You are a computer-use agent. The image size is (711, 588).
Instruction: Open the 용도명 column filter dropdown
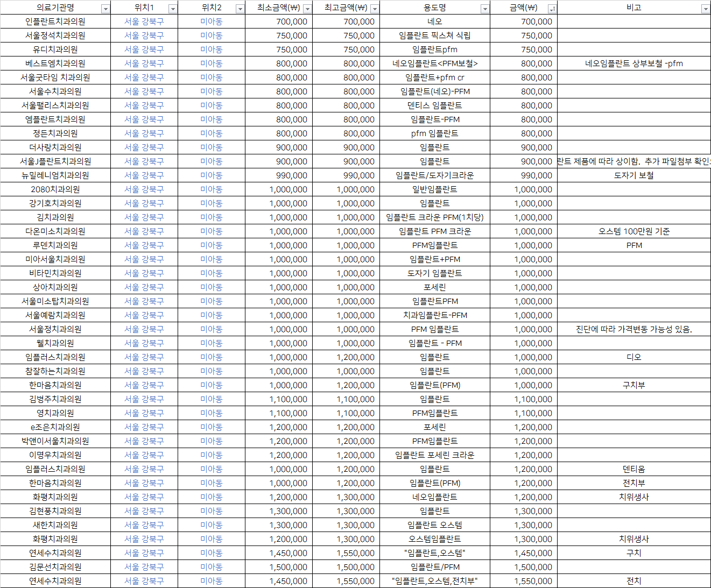tap(485, 9)
